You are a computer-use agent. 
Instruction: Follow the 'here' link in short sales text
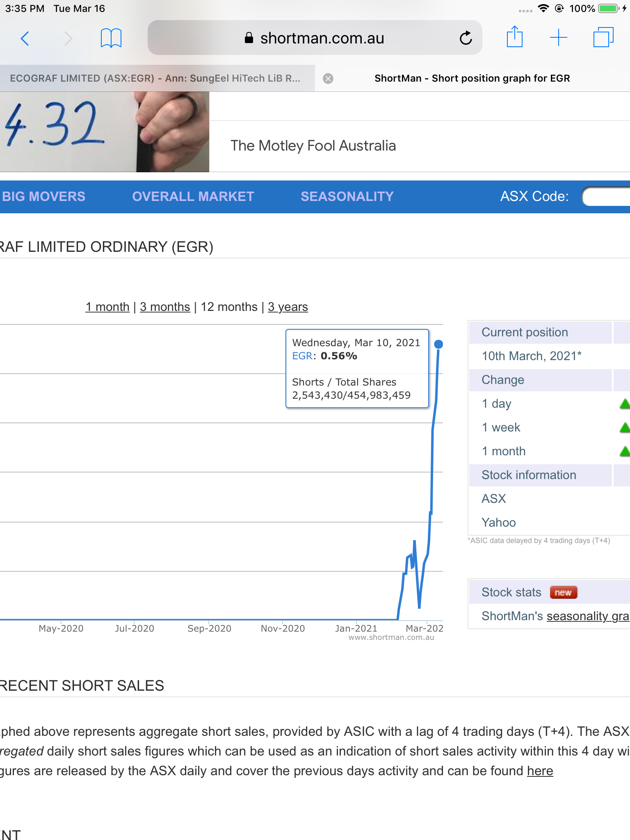coord(540,771)
